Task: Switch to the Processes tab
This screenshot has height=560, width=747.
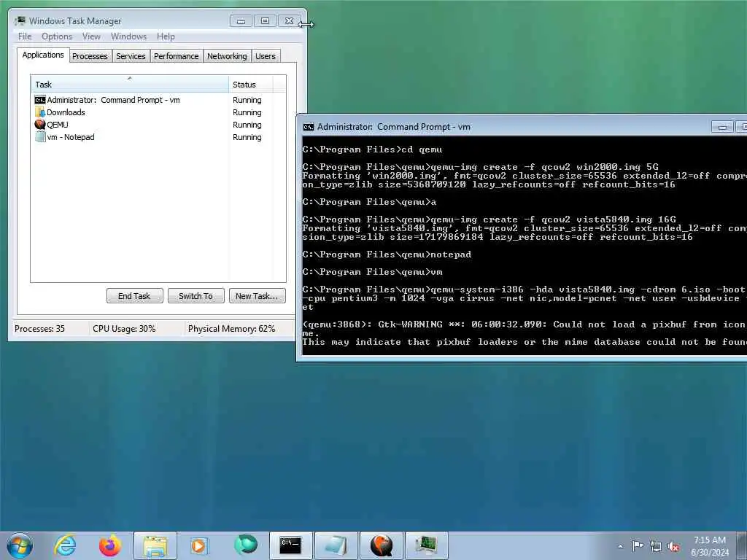Action: tap(90, 56)
